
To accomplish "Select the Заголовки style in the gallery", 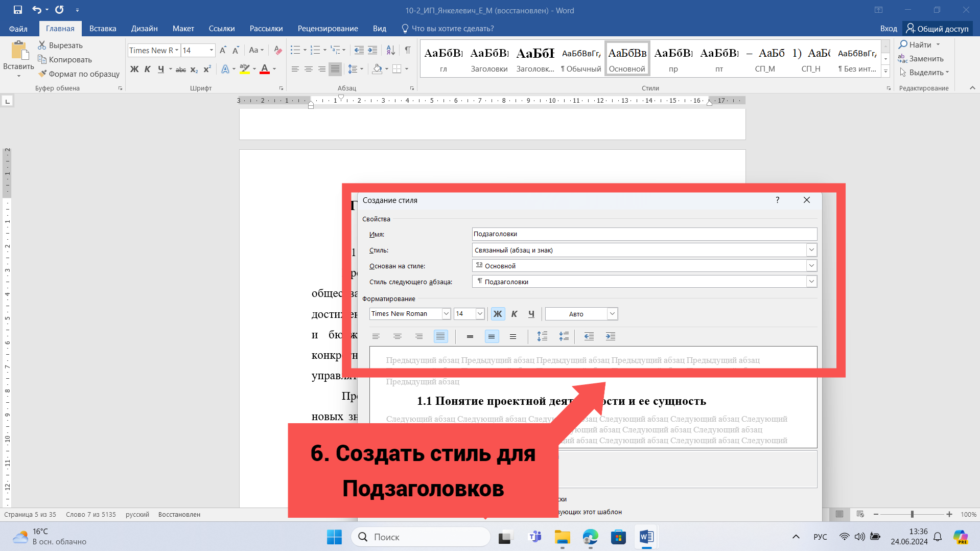I will (x=489, y=59).
